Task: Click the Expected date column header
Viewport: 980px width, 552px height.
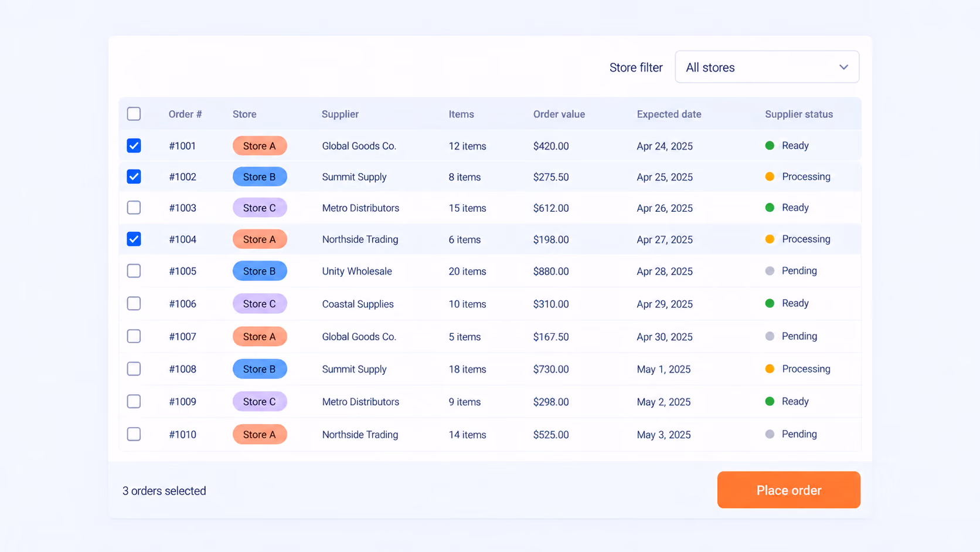Action: coord(669,114)
